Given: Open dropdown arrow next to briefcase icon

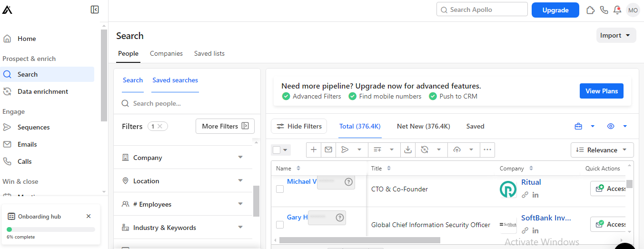Looking at the screenshot, I should [x=593, y=126].
